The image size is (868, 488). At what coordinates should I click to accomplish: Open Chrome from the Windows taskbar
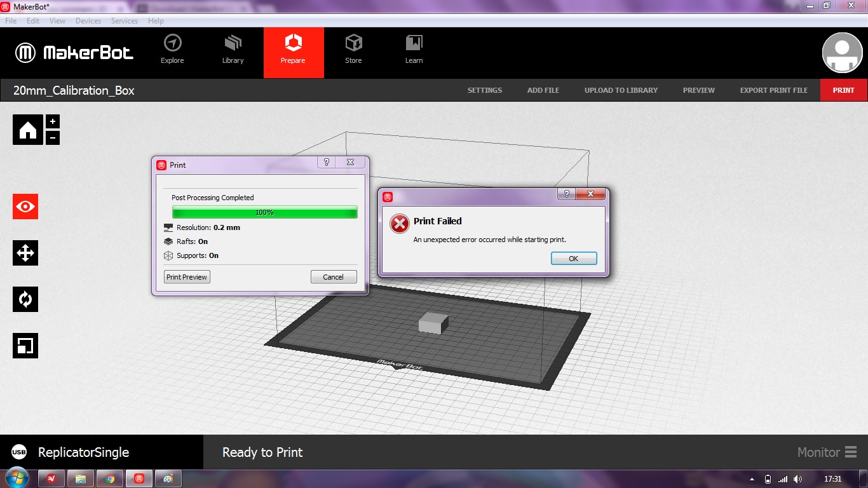(x=110, y=478)
